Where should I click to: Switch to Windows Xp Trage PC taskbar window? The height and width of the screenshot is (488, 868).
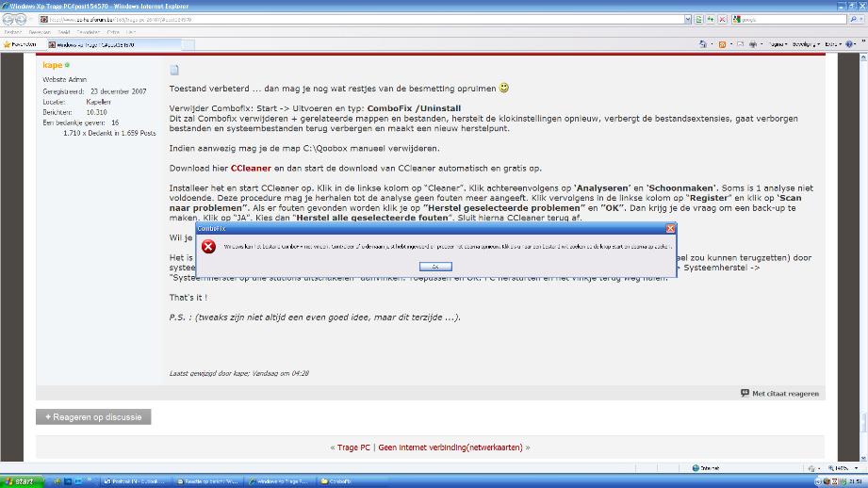click(x=280, y=481)
